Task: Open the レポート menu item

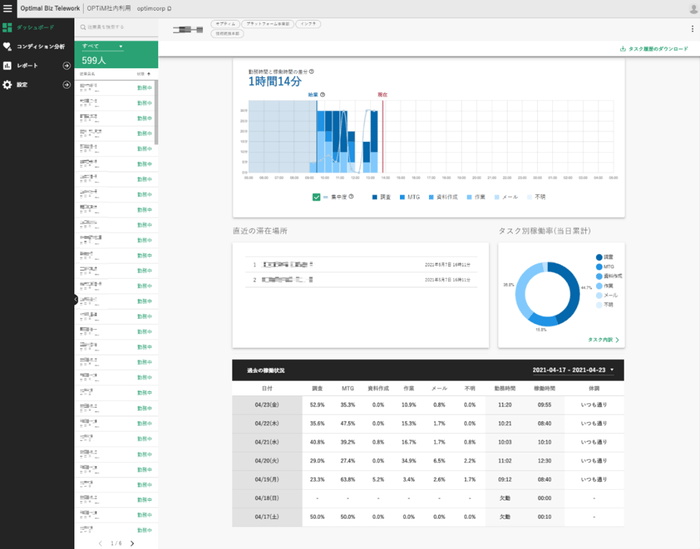Action: tap(28, 66)
